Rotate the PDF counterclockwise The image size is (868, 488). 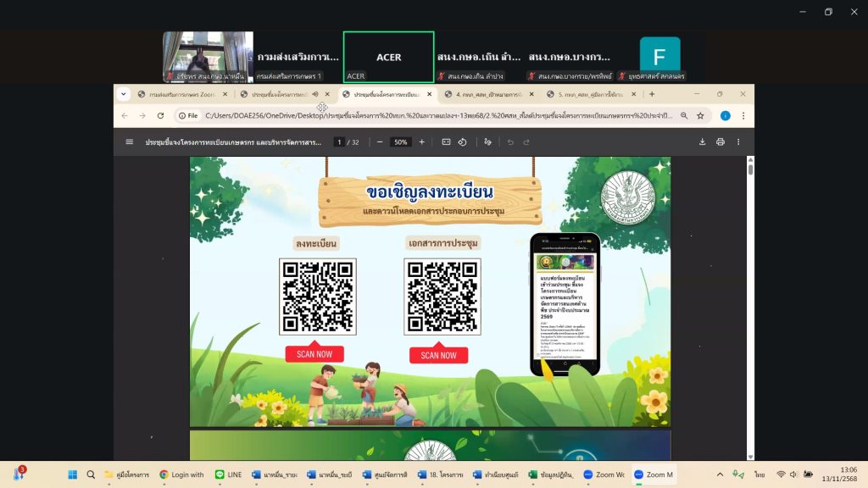pyautogui.click(x=462, y=141)
